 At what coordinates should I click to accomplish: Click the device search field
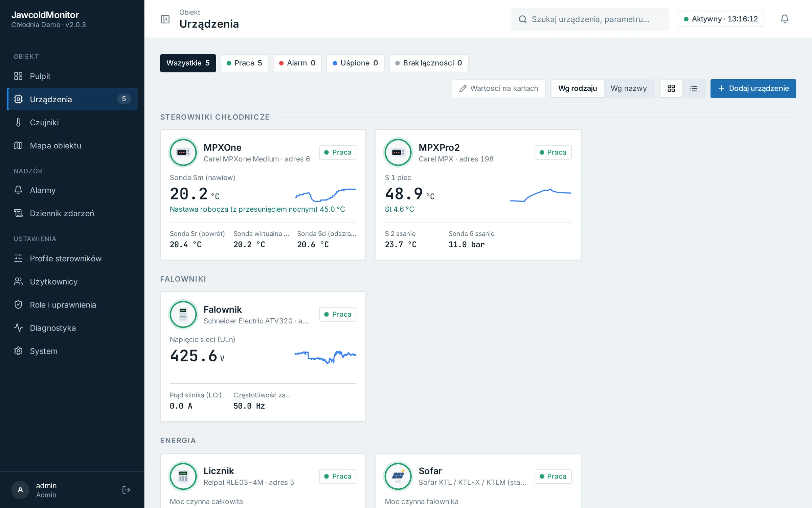coord(590,19)
